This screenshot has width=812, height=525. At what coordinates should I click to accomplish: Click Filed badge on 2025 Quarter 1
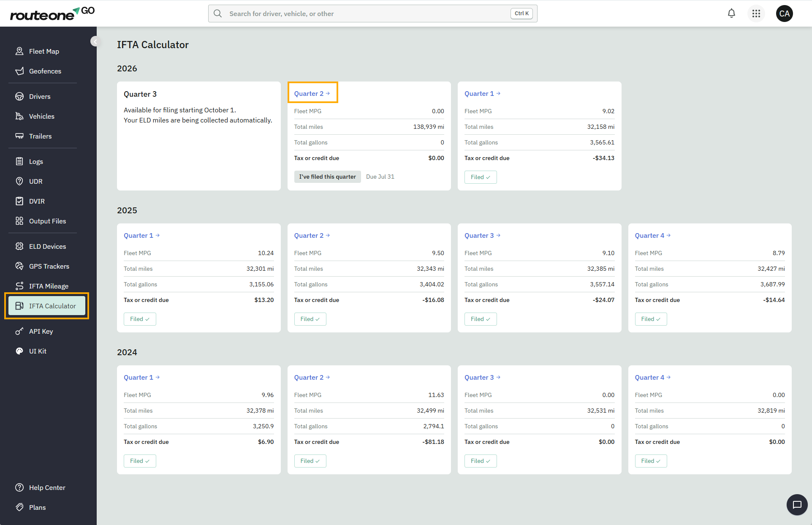140,319
